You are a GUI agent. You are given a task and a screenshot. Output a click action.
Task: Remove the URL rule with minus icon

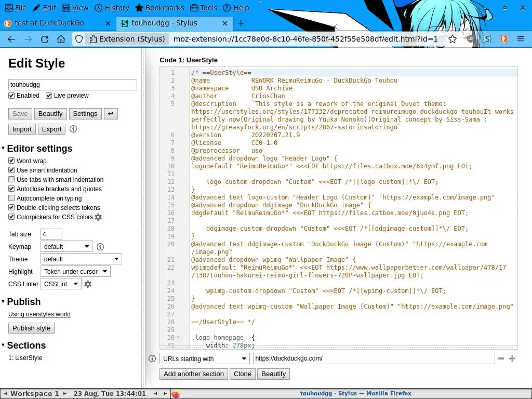(501, 358)
